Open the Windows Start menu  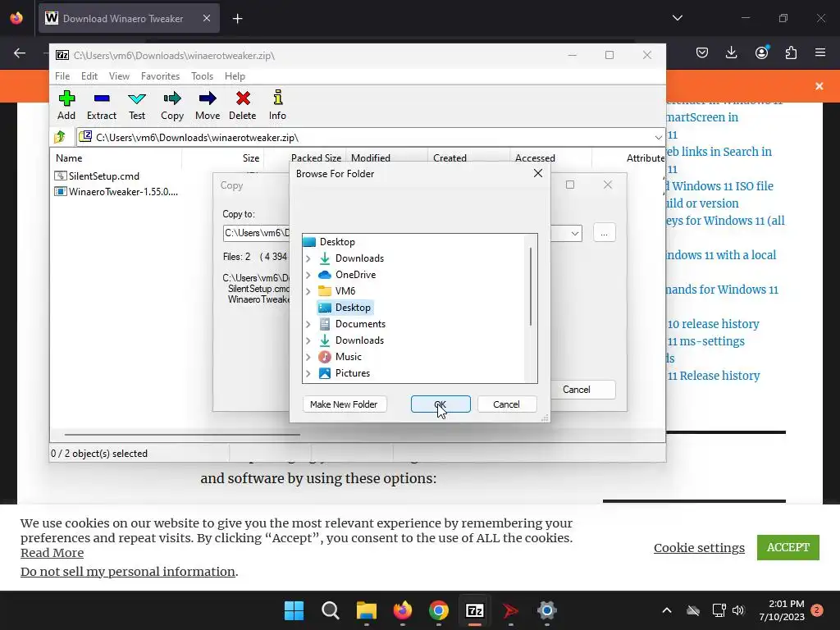(294, 610)
